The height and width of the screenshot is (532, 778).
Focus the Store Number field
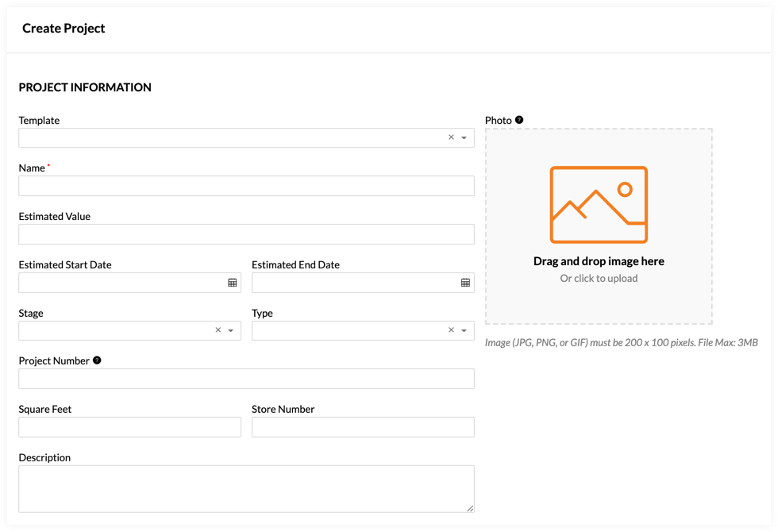point(363,427)
